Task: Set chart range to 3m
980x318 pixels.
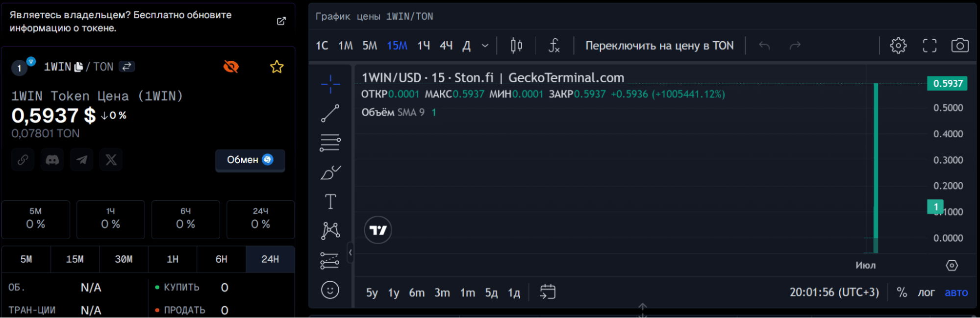Action: click(x=442, y=293)
